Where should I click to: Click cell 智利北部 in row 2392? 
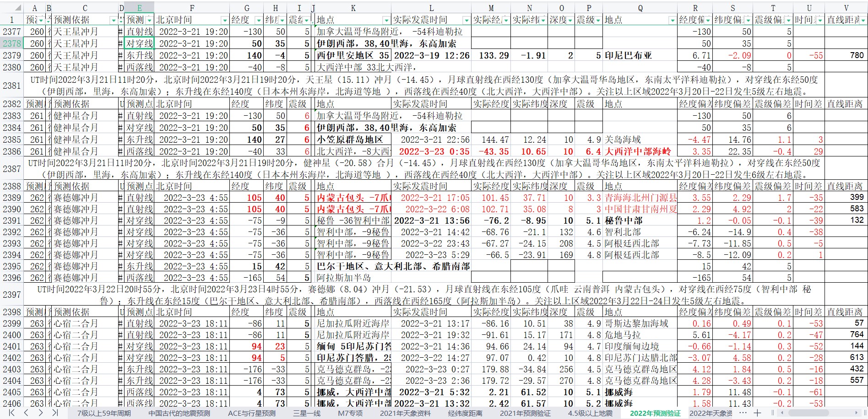640,232
